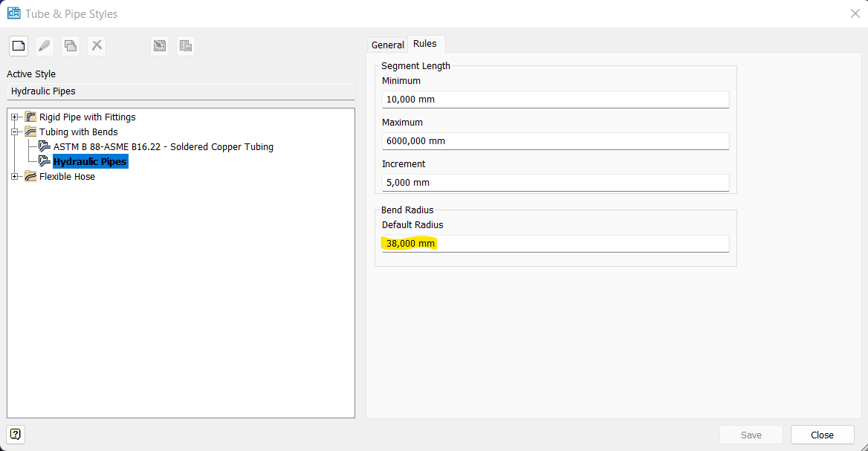Switch to the General tab
The image size is (868, 451).
point(388,45)
